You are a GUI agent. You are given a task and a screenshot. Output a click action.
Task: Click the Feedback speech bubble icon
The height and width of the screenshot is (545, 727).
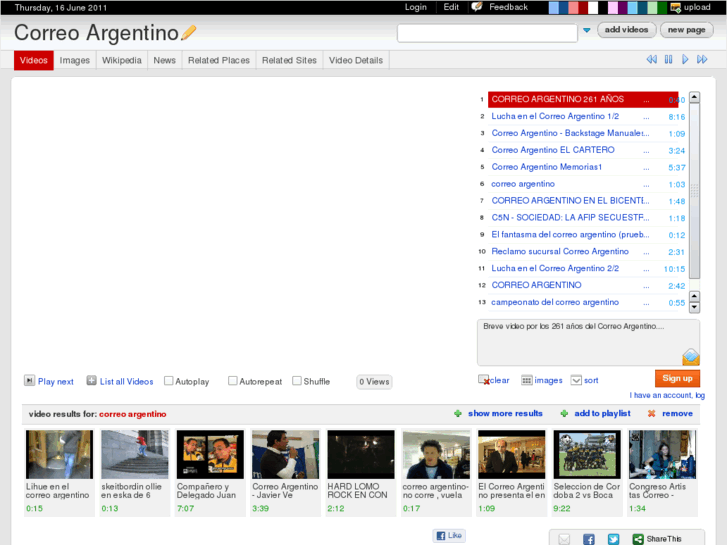coord(477,7)
